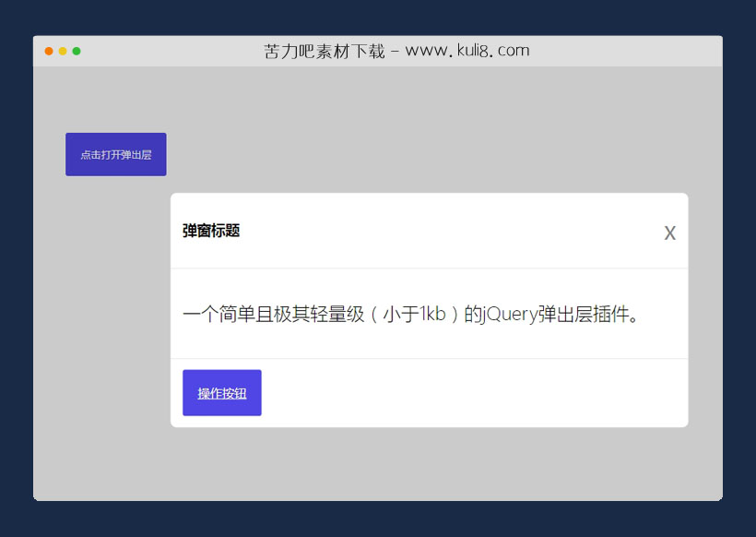Image resolution: width=756 pixels, height=537 pixels.
Task: Click the red traffic light dot
Action: 48,52
